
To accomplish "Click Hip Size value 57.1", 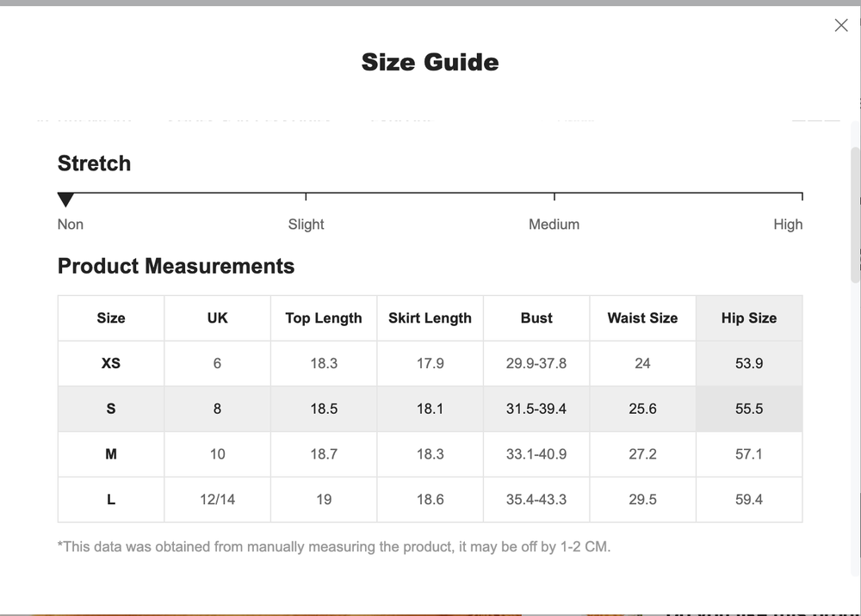I will point(749,454).
